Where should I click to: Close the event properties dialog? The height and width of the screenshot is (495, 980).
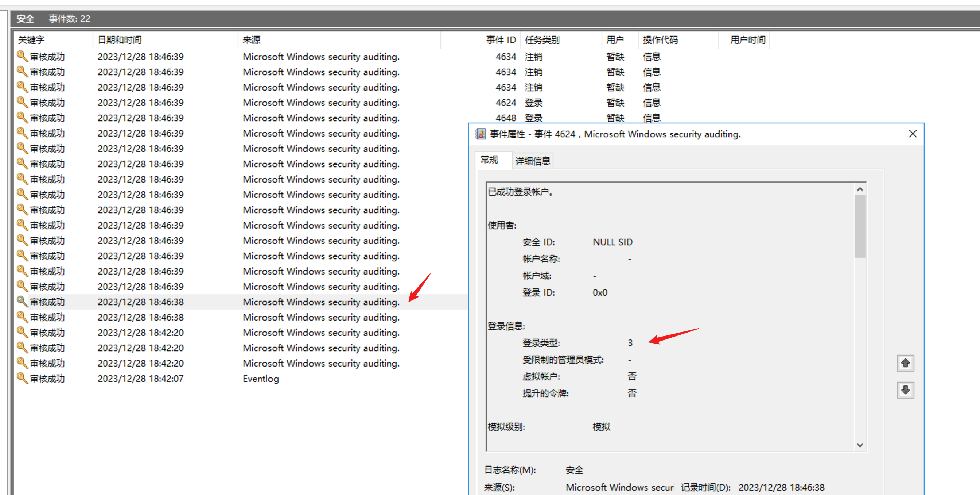pos(912,134)
